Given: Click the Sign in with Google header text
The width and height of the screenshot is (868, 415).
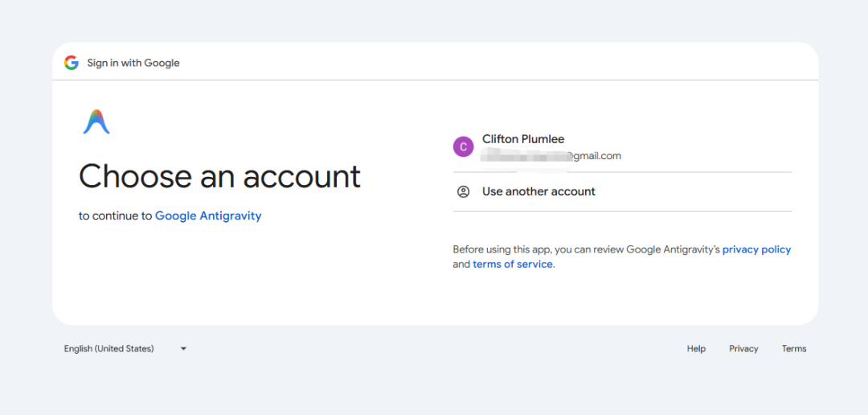Looking at the screenshot, I should click(133, 63).
